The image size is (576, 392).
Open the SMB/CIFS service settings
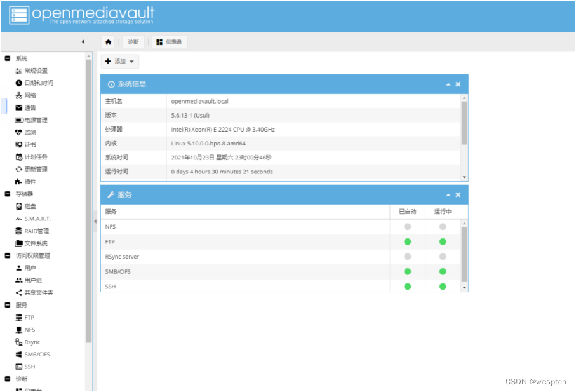coord(37,354)
